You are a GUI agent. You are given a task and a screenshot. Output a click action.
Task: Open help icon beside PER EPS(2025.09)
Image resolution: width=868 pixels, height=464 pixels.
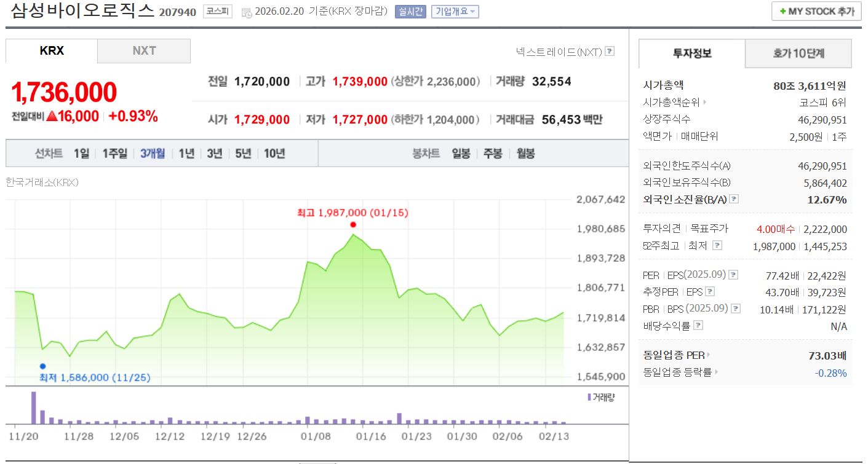tap(733, 275)
